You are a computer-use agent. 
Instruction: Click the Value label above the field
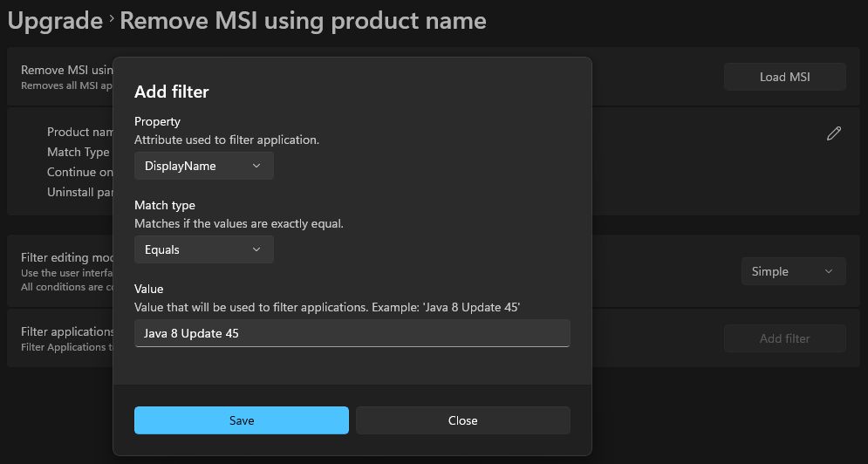point(148,289)
